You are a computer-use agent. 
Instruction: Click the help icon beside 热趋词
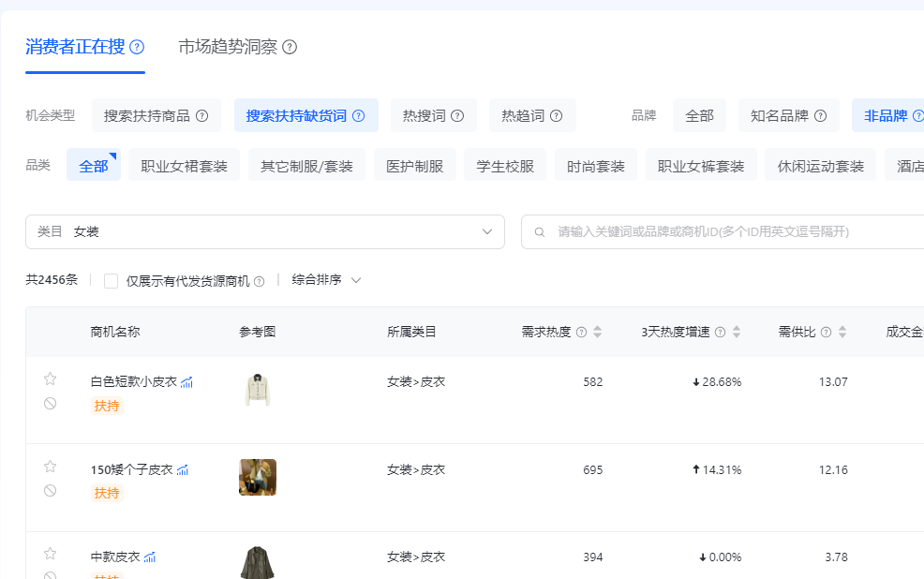click(x=558, y=115)
